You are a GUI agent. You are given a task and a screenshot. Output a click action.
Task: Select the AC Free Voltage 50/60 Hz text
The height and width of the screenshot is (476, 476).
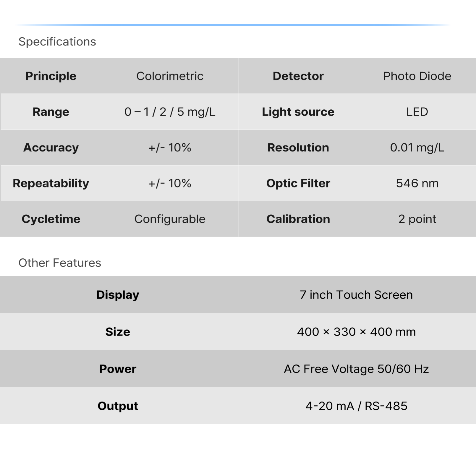tap(356, 369)
